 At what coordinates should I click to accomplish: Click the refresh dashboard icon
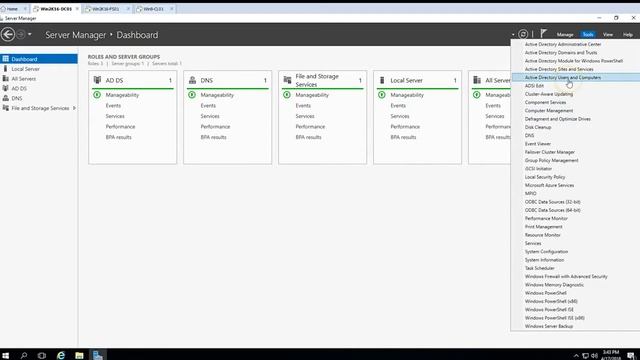click(523, 34)
